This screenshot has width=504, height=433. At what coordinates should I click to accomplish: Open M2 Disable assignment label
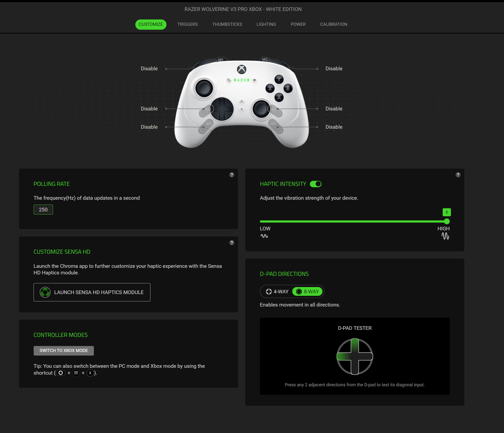334,69
